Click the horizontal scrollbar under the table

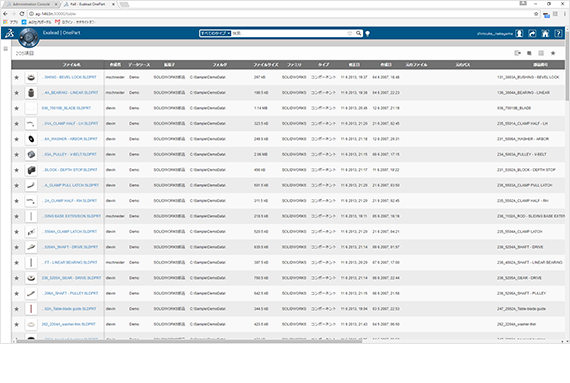pyautogui.click(x=189, y=341)
